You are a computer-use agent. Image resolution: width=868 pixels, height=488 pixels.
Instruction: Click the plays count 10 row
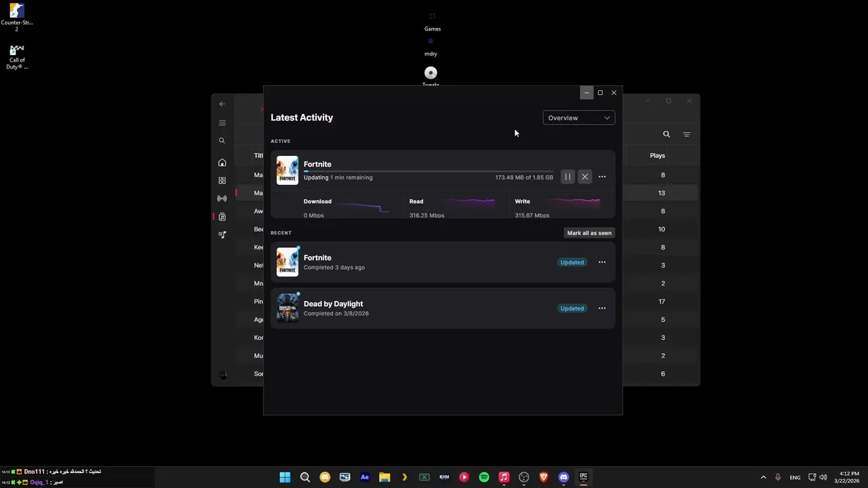tap(661, 229)
